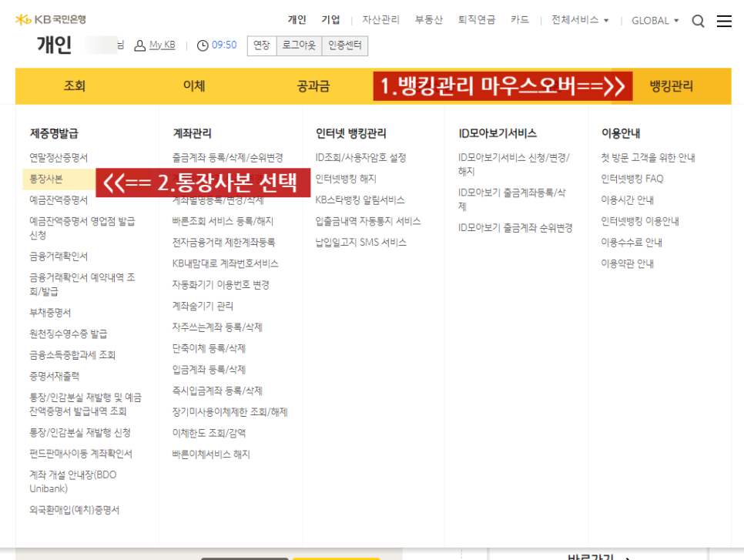Click the 연장 session extend button
744x560 pixels.
(x=262, y=45)
